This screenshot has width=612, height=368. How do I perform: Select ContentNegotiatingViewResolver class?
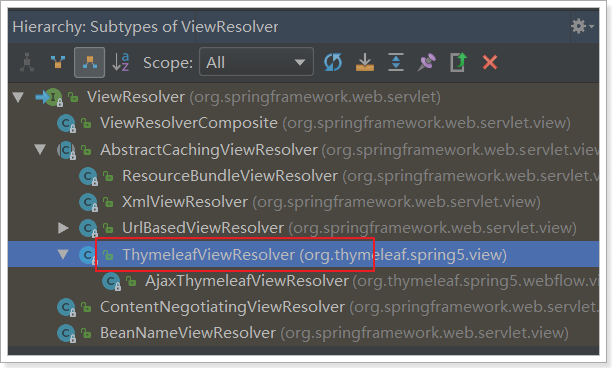pyautogui.click(x=303, y=307)
